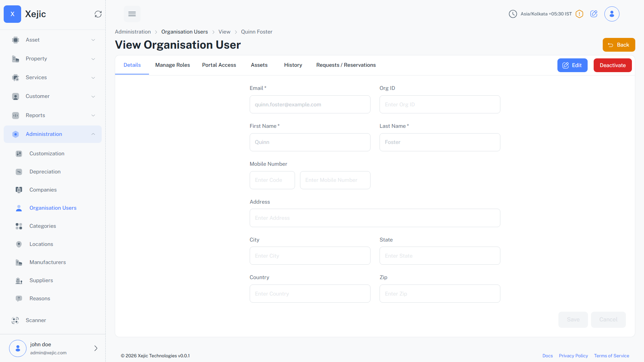The image size is (644, 362).
Task: Switch to the Details tab
Action: pyautogui.click(x=132, y=65)
